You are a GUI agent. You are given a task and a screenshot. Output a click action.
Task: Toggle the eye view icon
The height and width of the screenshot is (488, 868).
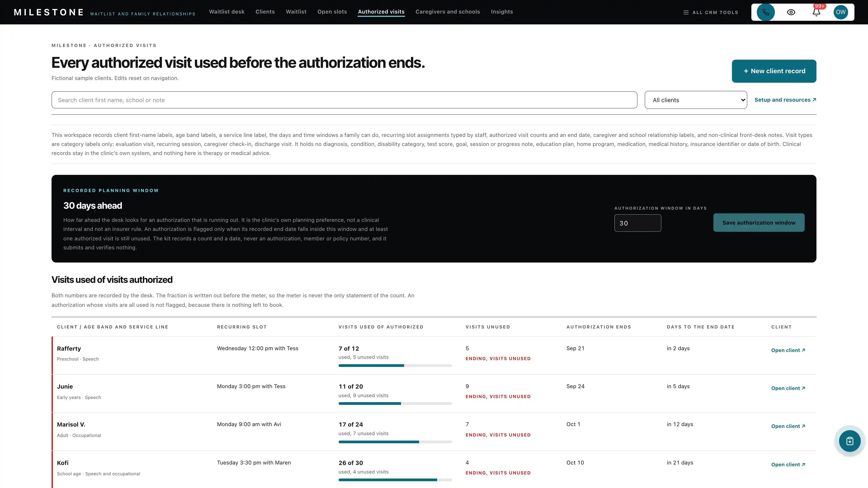791,12
